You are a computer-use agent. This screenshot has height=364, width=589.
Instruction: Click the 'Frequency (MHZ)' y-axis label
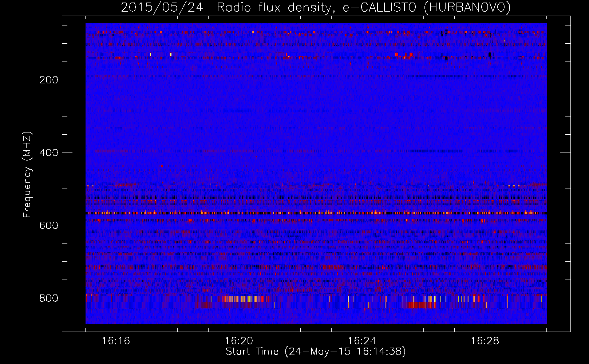(x=27, y=175)
